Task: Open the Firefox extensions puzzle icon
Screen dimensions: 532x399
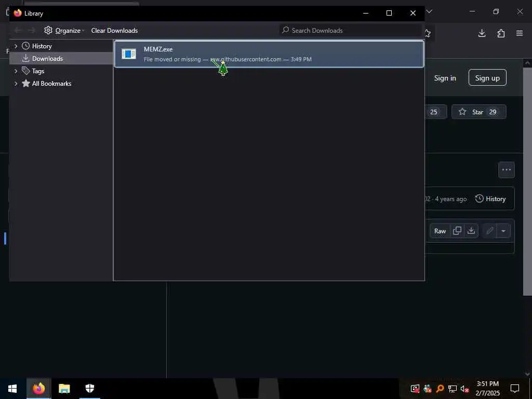Action: pyautogui.click(x=501, y=33)
